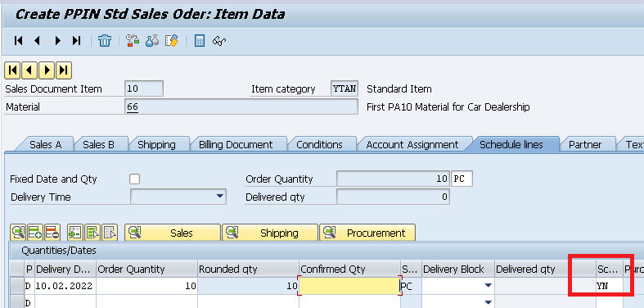This screenshot has width=644, height=308.
Task: Click the delete schedule line icon
Action: pos(52,233)
